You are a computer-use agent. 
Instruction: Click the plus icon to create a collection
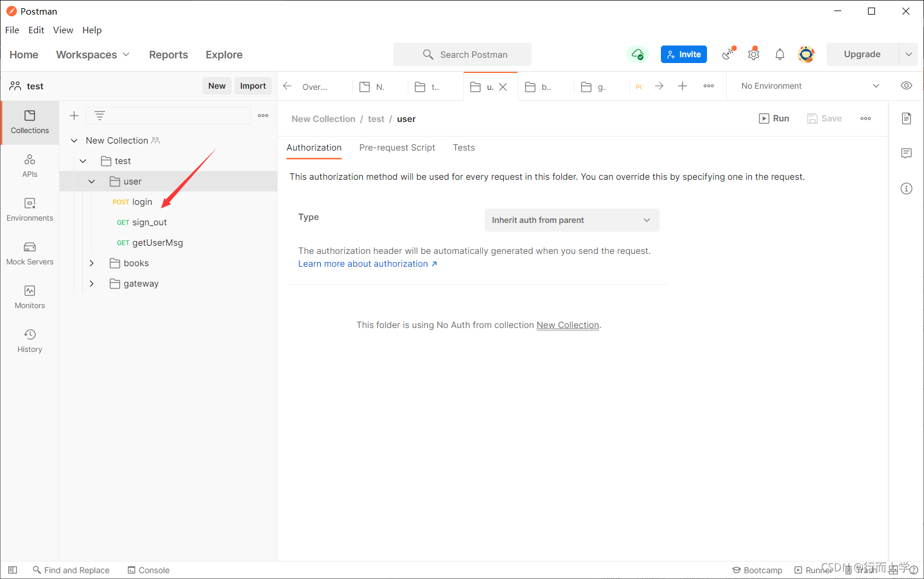(74, 116)
